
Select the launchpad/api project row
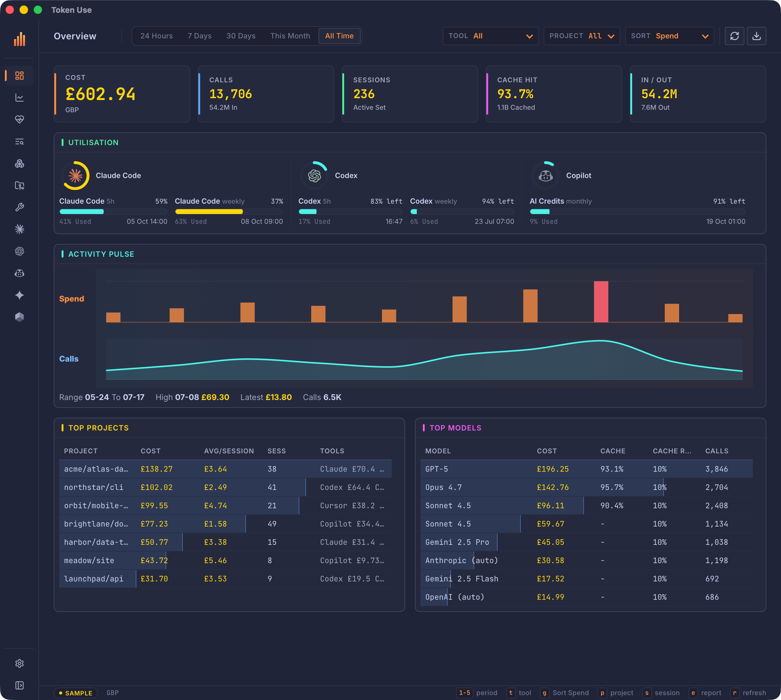tap(225, 578)
